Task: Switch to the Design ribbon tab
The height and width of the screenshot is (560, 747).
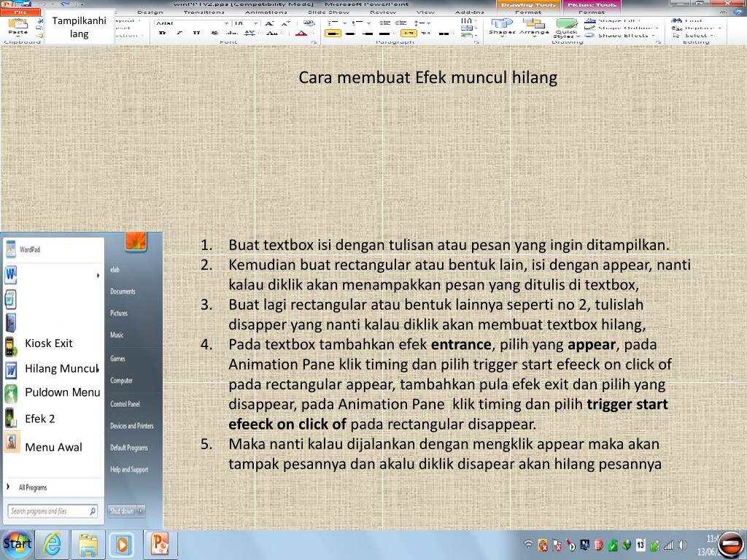Action: [x=150, y=12]
